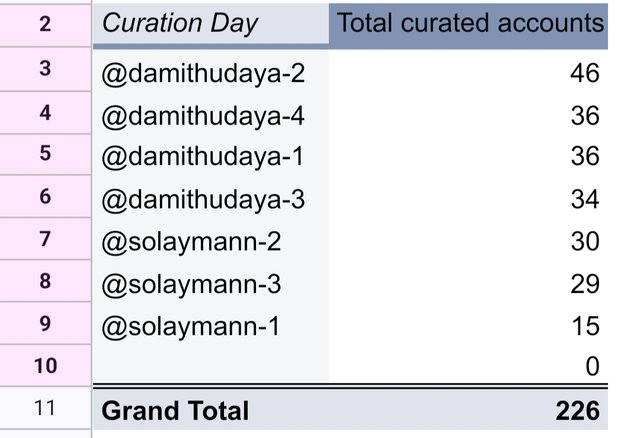Select row header 10
The height and width of the screenshot is (438, 640).
(45, 366)
